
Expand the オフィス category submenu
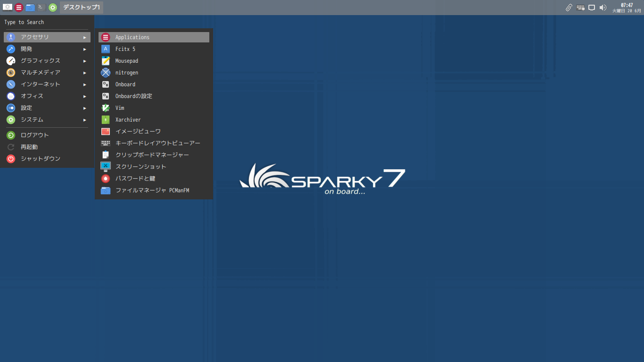tap(47, 96)
